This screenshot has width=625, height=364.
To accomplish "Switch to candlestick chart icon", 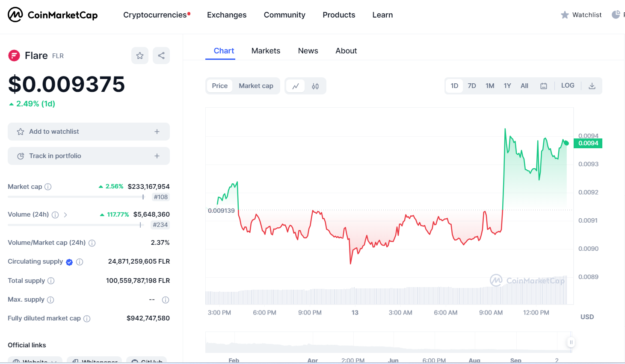I will (315, 86).
